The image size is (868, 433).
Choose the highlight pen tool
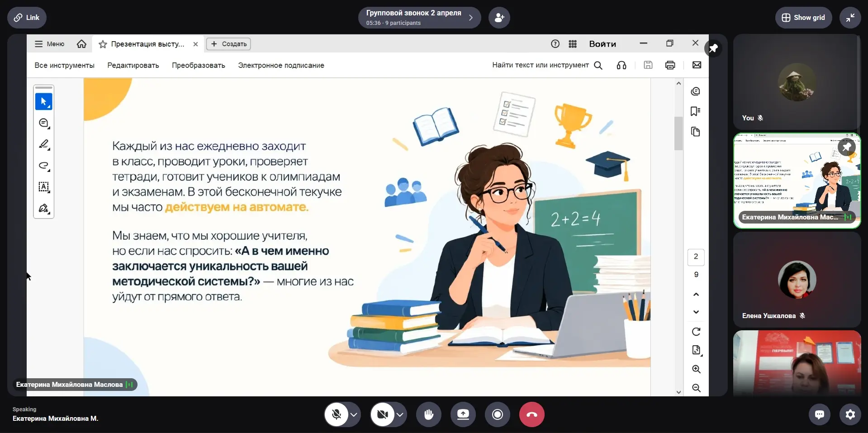44,144
